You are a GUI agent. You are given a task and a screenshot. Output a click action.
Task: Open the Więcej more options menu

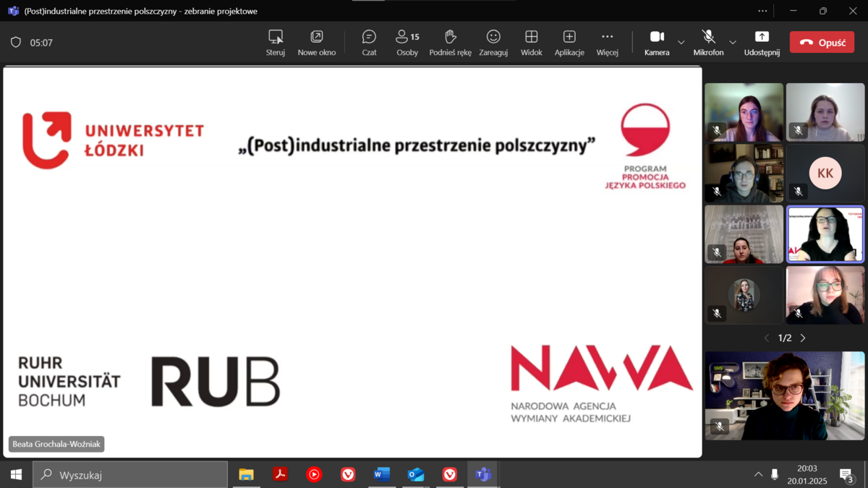(607, 43)
